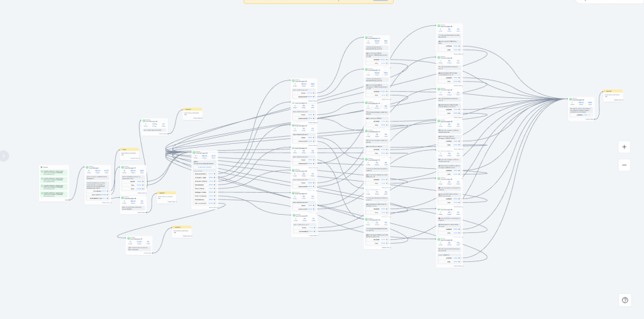Click the Starting Step node header icon

pos(42,167)
